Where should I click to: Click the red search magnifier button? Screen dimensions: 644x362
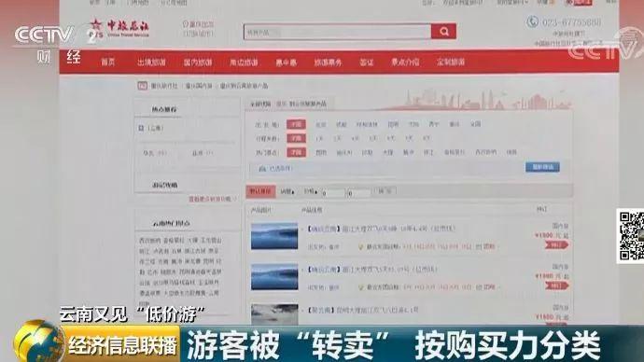coord(443,31)
